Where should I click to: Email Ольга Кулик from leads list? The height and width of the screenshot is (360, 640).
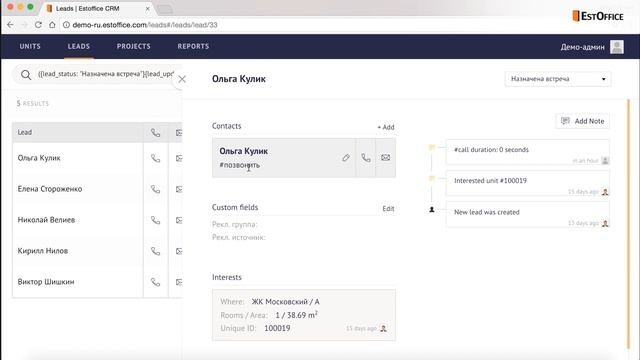[x=179, y=158]
